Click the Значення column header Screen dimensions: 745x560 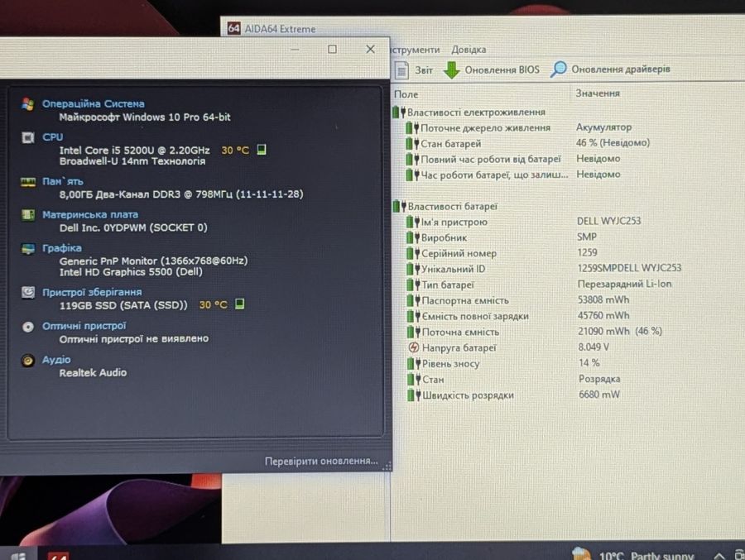(x=598, y=93)
